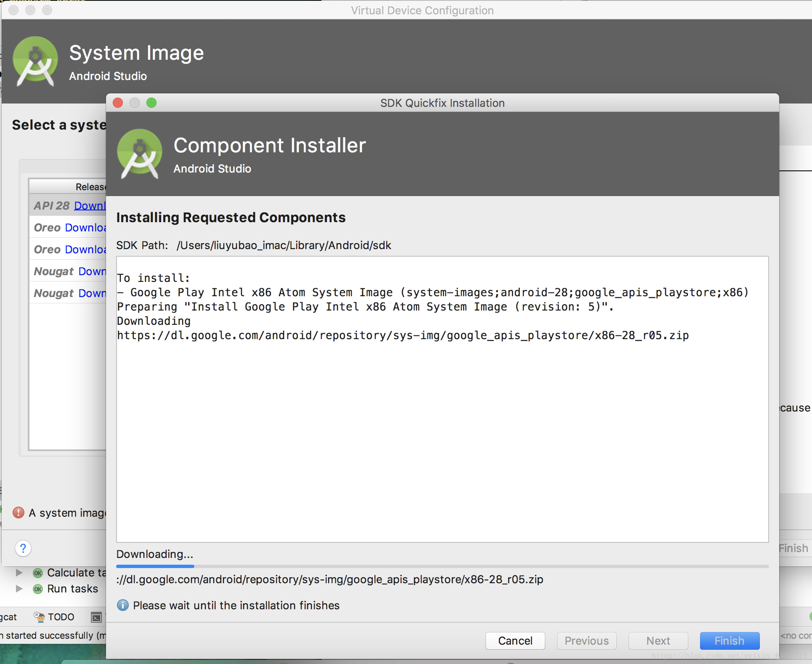
Task: Click the help question mark icon
Action: click(x=22, y=548)
